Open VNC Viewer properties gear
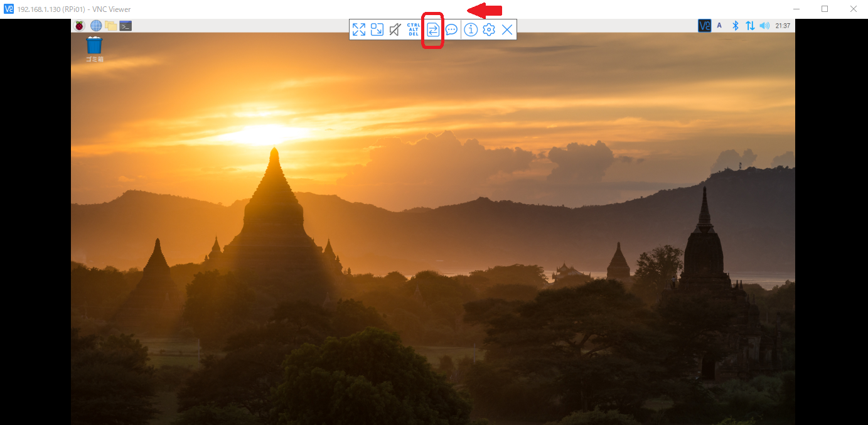This screenshot has width=868, height=425. click(x=489, y=30)
